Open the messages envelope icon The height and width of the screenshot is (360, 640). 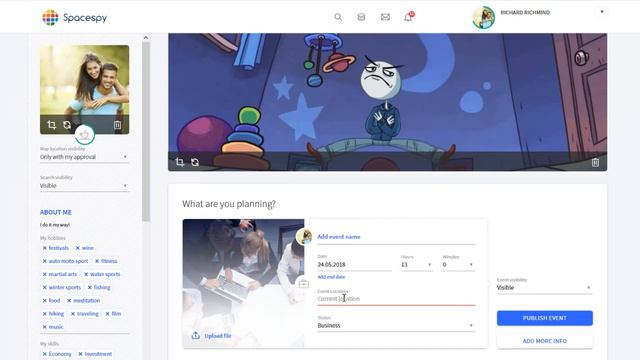click(x=385, y=17)
